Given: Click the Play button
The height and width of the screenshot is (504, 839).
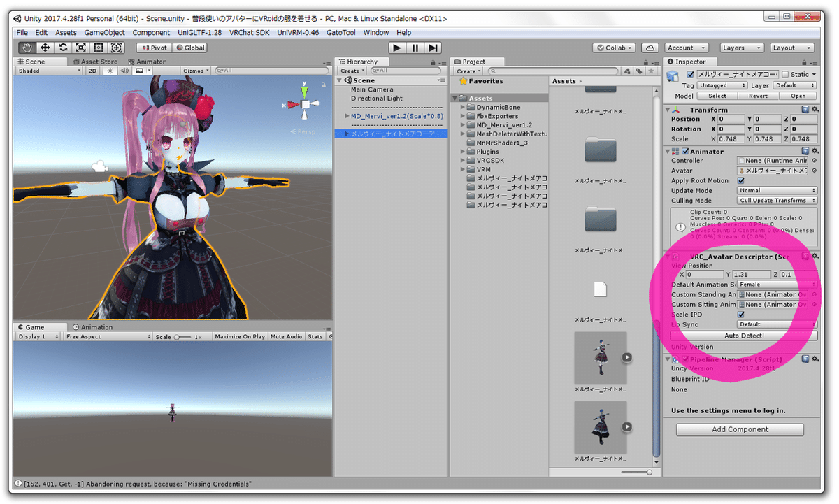Looking at the screenshot, I should click(x=397, y=48).
